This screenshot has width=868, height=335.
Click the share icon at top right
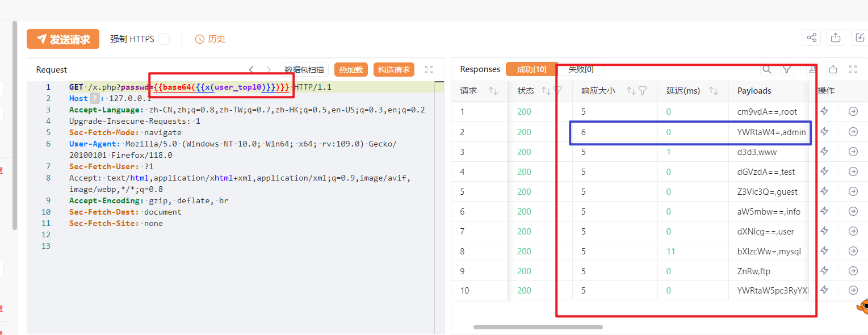(x=812, y=38)
